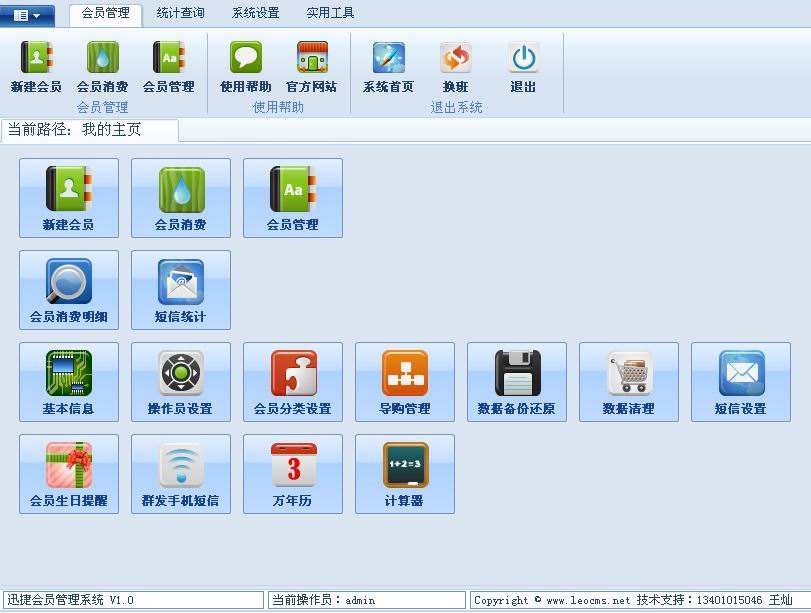
Task: Click 使用帮助 chat bubble toolbar icon
Action: pyautogui.click(x=245, y=66)
